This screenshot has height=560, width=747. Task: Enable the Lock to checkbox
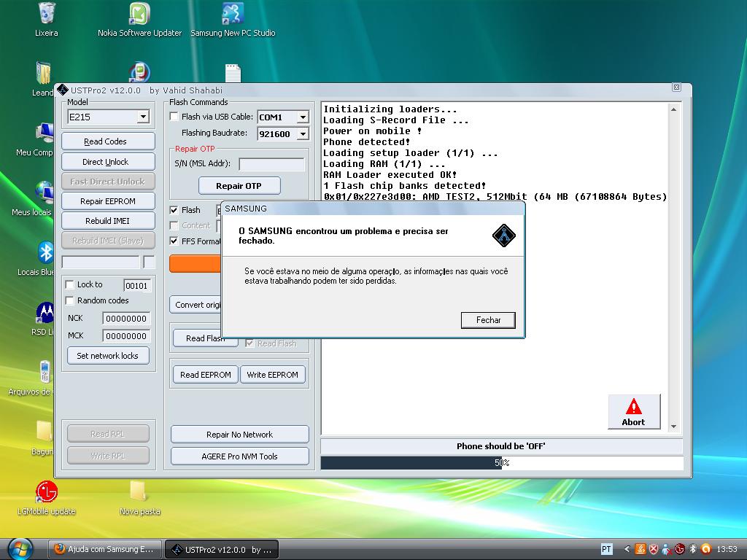pos(69,284)
